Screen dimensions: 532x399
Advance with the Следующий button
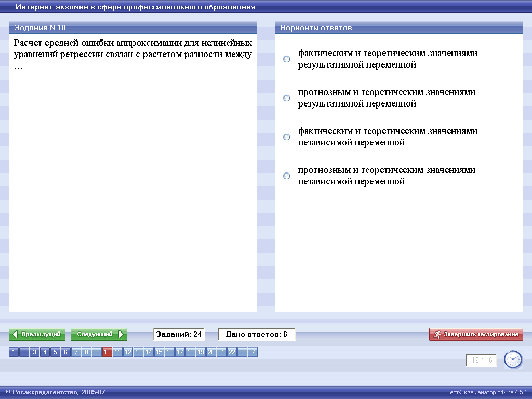pos(99,334)
